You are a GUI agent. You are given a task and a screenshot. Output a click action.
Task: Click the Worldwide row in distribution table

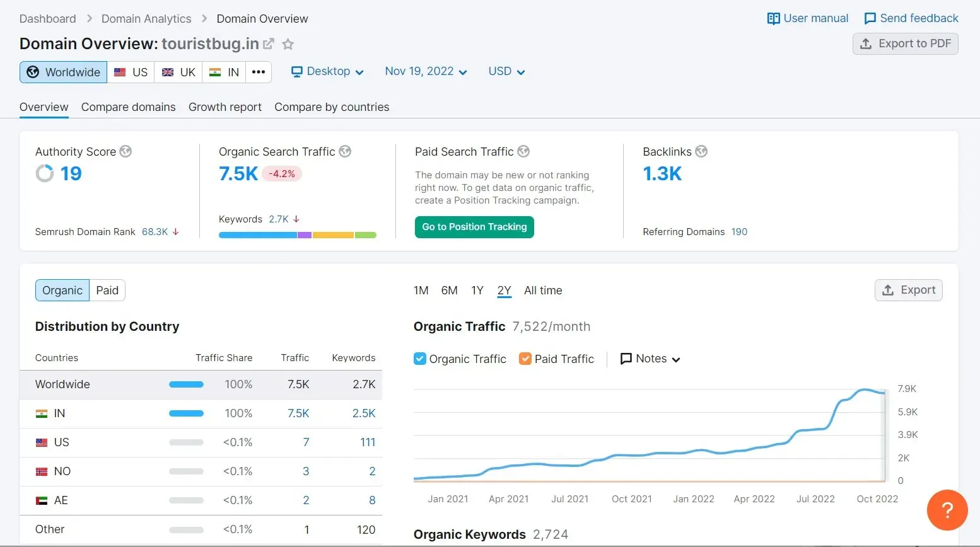pyautogui.click(x=201, y=384)
